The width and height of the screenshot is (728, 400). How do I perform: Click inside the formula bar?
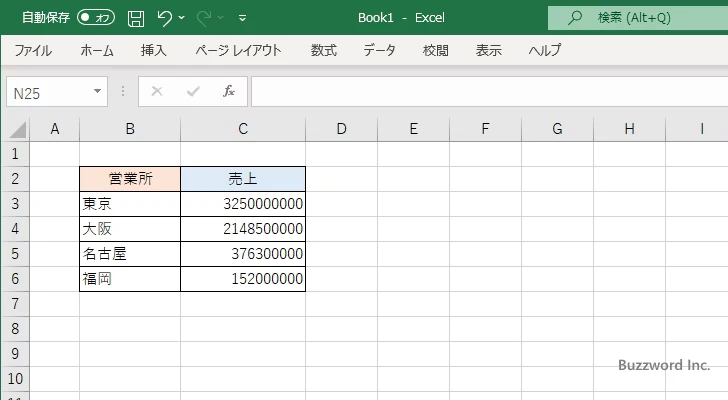(489, 91)
